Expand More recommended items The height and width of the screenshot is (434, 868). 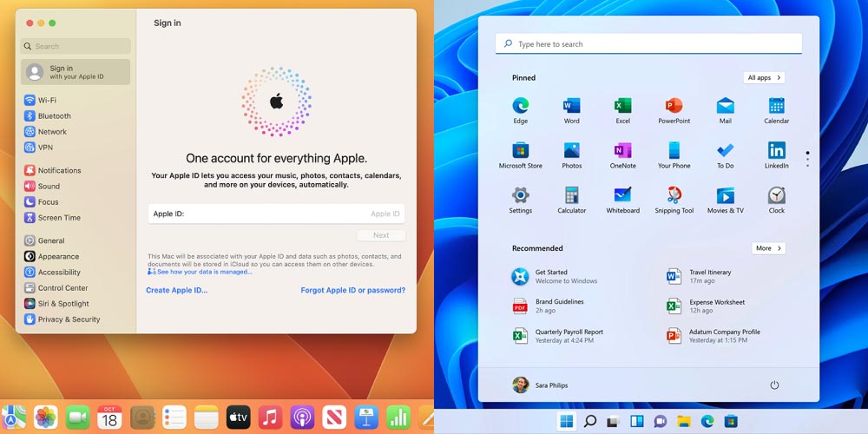click(x=768, y=248)
